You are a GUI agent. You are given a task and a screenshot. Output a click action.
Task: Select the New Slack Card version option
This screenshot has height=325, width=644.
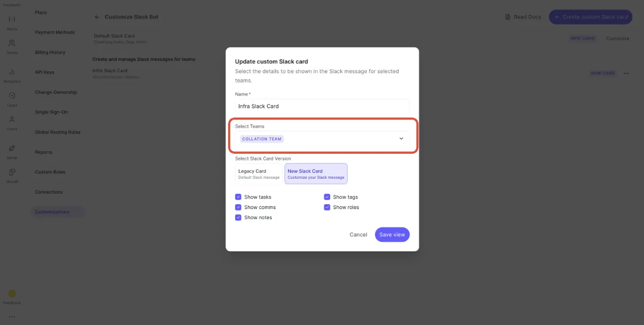coord(316,174)
